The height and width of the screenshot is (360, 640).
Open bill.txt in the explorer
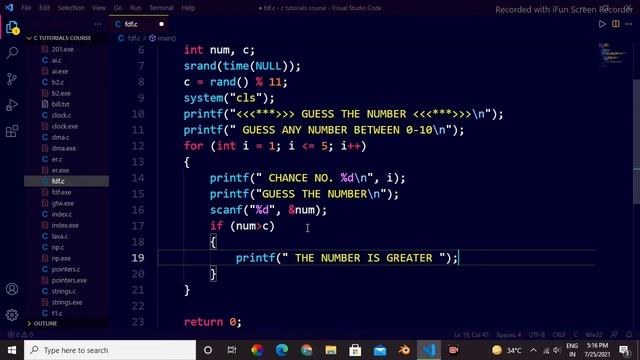(60, 104)
